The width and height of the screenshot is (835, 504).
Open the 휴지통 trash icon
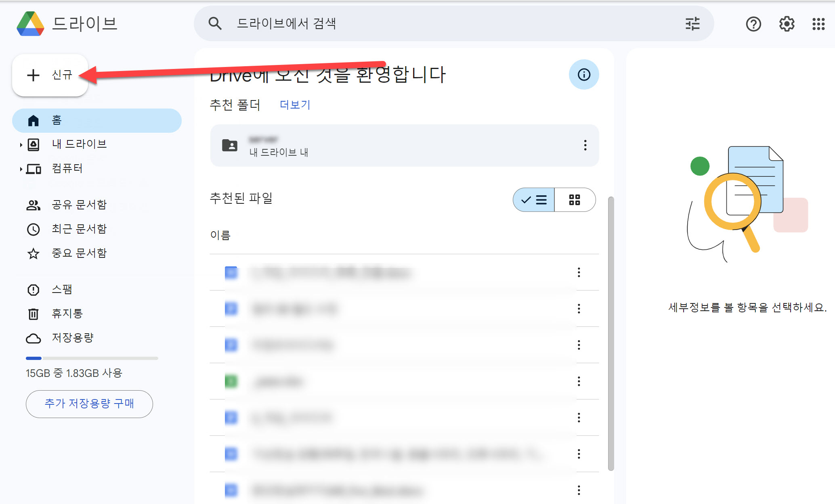[x=33, y=314]
